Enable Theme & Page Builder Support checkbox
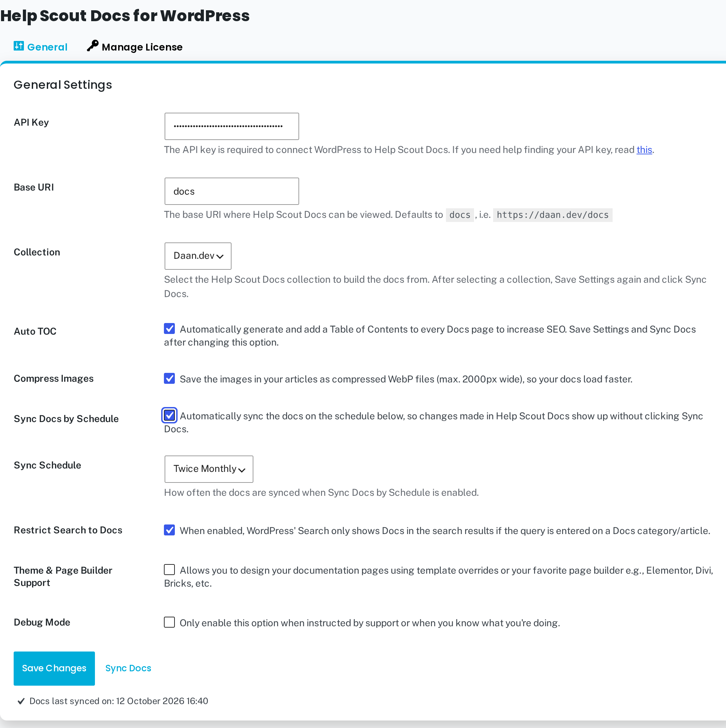Screen dimensions: 726x728 pyautogui.click(x=169, y=569)
